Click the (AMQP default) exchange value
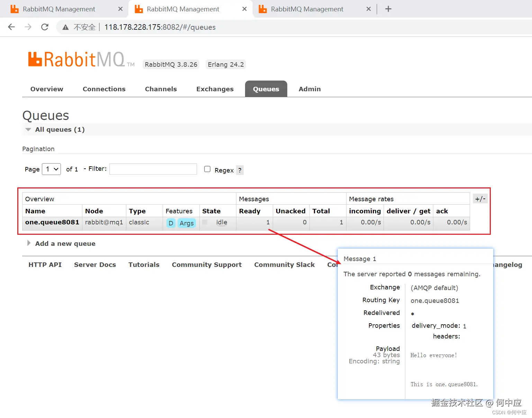This screenshot has width=532, height=418. coord(434,288)
